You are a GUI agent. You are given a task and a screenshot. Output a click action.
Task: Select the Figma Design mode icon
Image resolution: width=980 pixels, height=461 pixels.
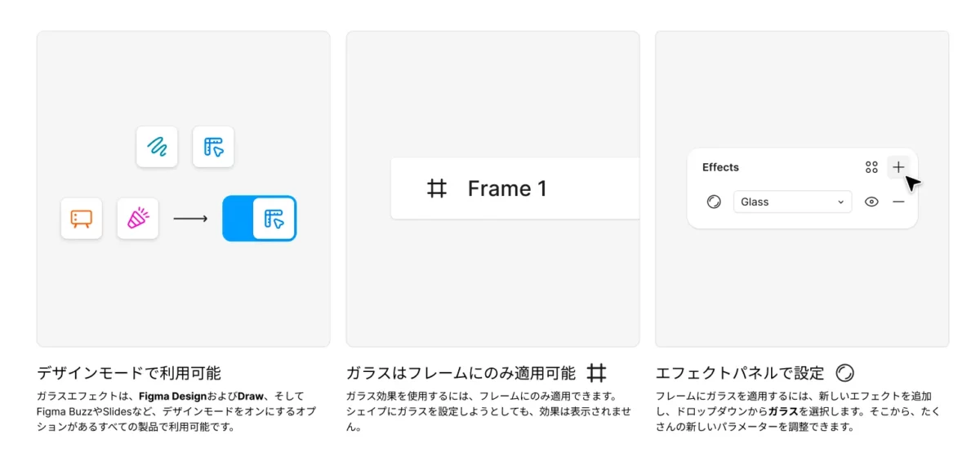[x=213, y=147]
